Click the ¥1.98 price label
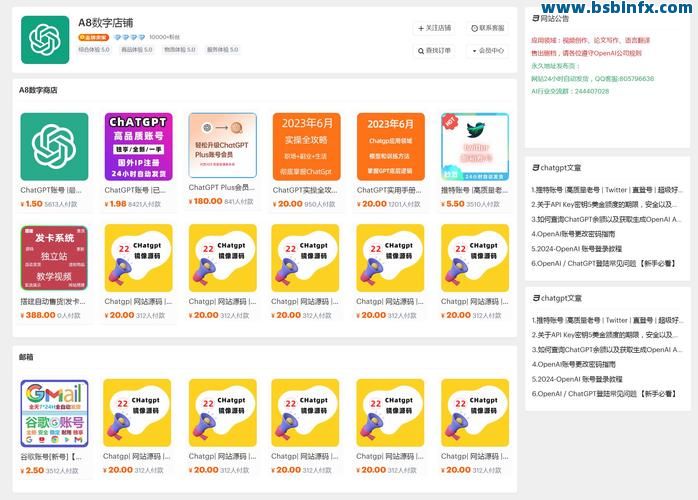This screenshot has height=500, width=698. 116,204
